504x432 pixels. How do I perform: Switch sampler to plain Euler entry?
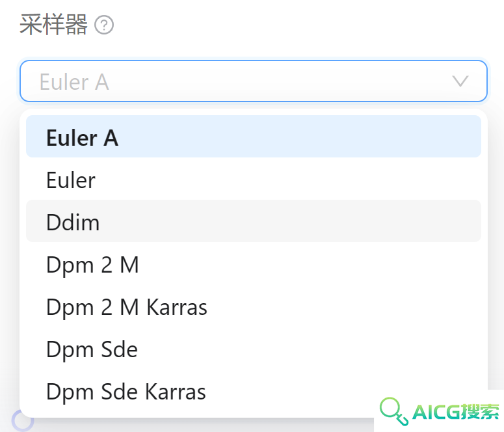pyautogui.click(x=253, y=179)
